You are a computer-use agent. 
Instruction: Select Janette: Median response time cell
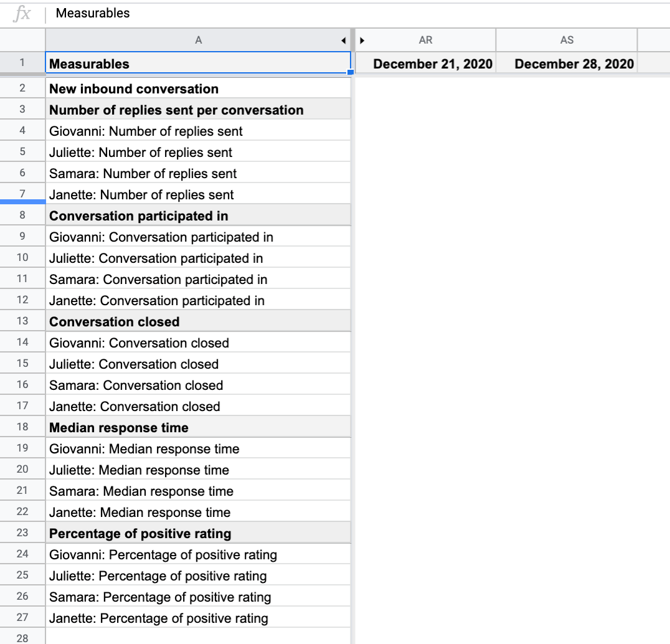[198, 511]
